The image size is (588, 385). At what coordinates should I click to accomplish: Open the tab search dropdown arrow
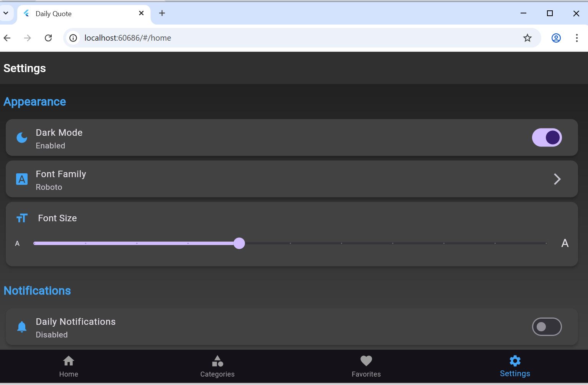click(6, 13)
